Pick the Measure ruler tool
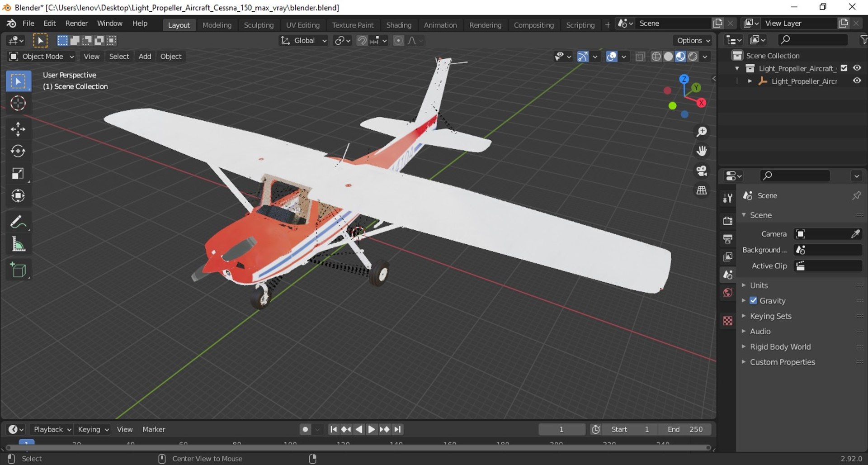 click(18, 244)
